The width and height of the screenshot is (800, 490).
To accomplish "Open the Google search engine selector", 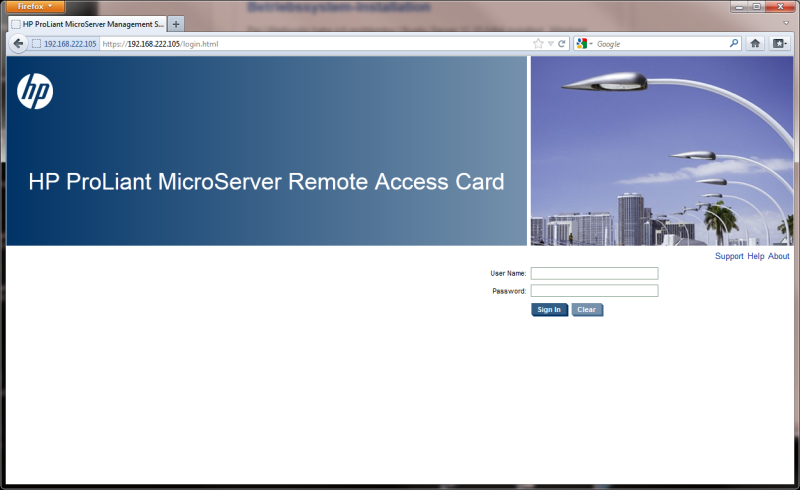I will click(x=584, y=44).
